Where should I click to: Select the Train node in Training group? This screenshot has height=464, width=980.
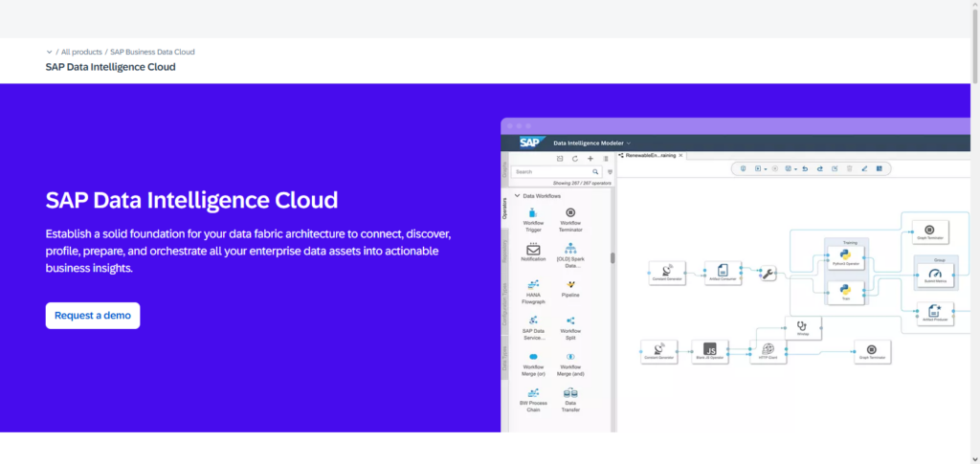[x=846, y=292]
